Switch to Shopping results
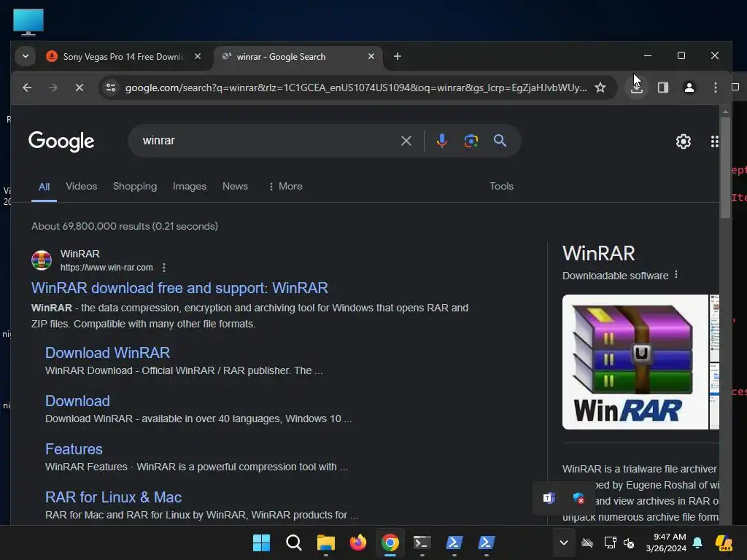This screenshot has width=747, height=560. tap(135, 186)
